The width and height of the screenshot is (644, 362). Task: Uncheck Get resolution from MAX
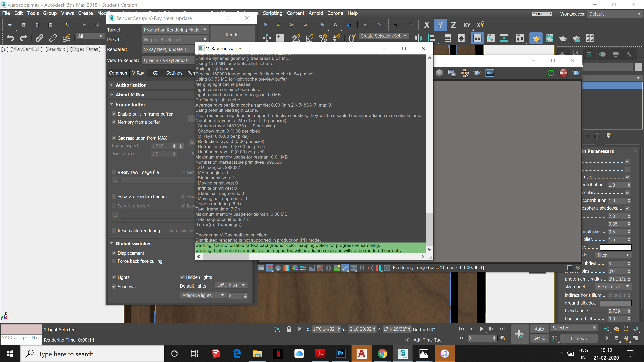point(114,138)
